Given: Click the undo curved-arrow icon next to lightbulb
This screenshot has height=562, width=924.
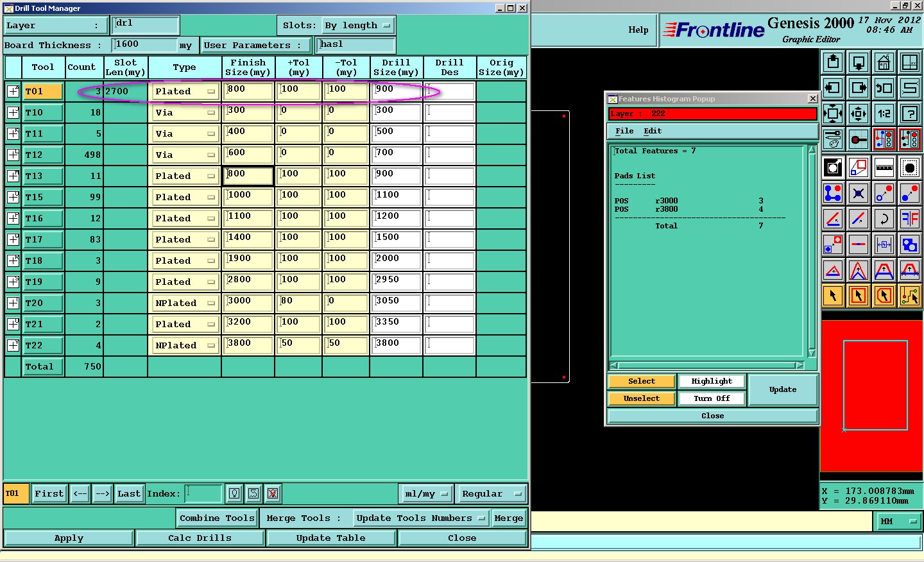Looking at the screenshot, I should (x=253, y=493).
